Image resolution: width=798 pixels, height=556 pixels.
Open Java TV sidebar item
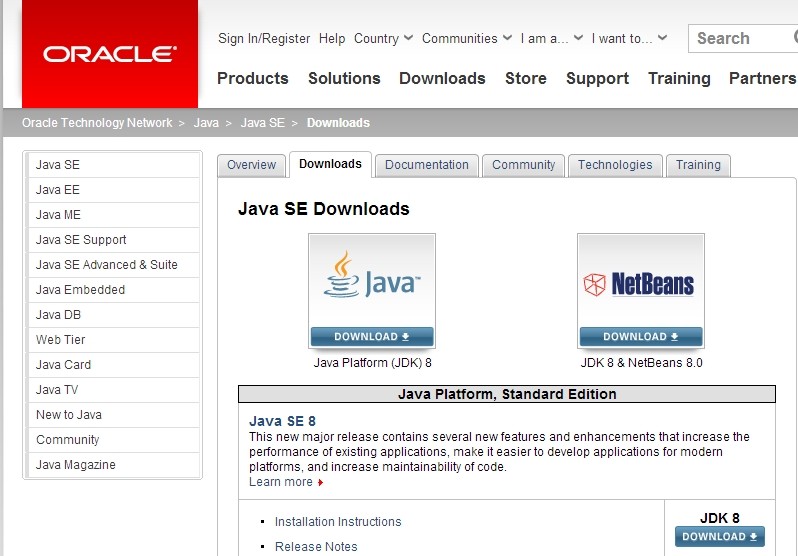pyautogui.click(x=113, y=390)
